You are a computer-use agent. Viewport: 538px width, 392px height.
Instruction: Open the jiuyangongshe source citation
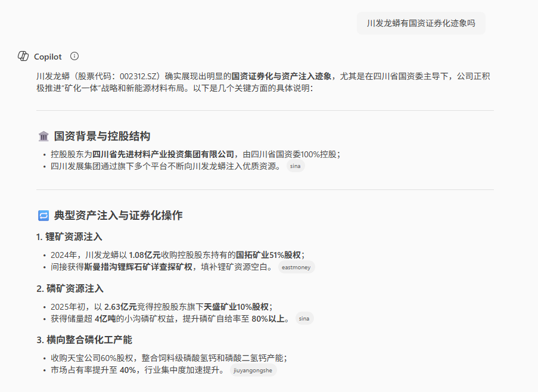point(253,371)
